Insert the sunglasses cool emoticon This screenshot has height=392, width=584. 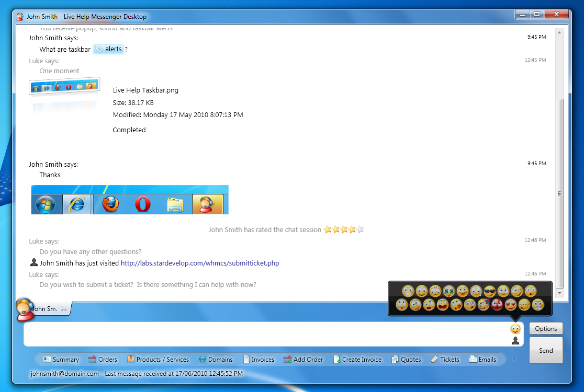pyautogui.click(x=490, y=291)
